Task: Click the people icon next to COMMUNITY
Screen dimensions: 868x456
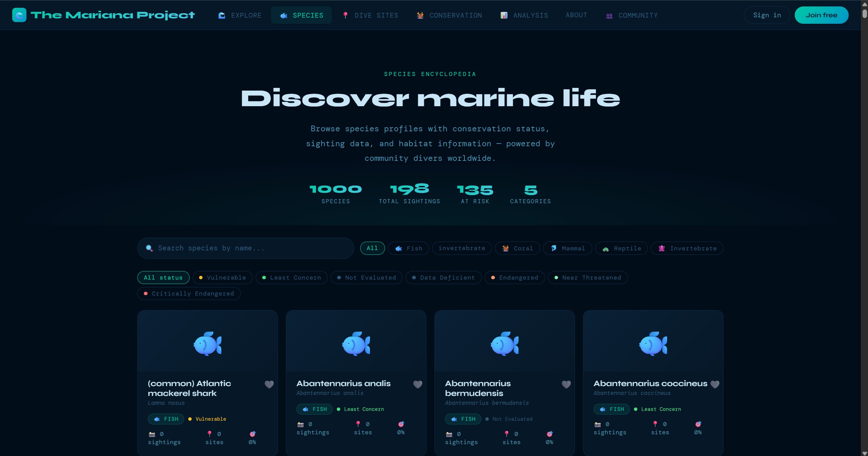Action: [x=609, y=16]
